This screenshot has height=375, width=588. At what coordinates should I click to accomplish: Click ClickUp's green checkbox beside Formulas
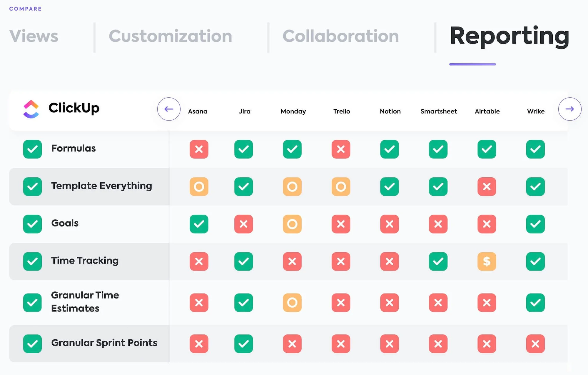[32, 149]
